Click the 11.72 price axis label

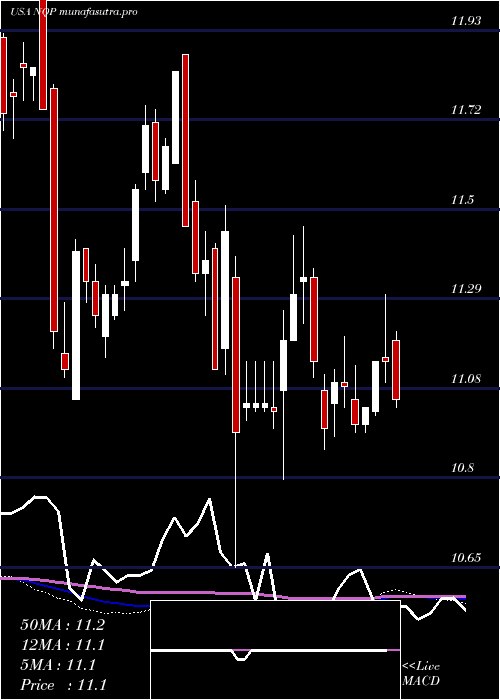[466, 109]
